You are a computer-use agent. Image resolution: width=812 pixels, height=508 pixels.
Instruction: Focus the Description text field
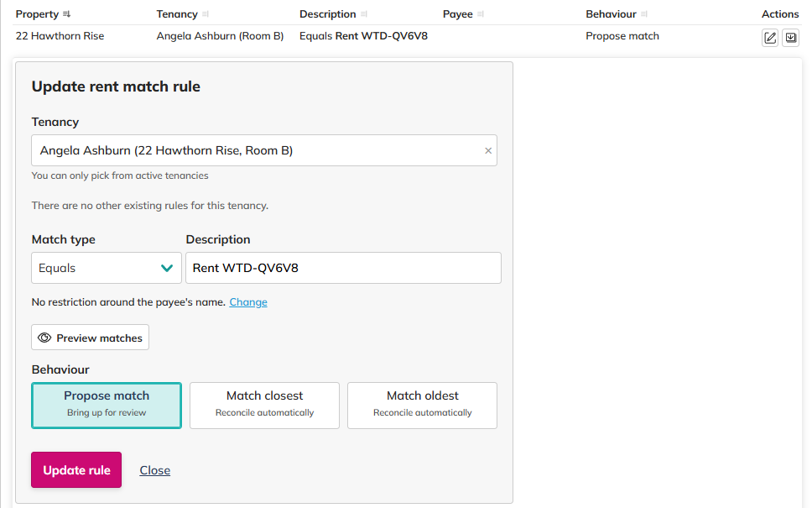343,269
